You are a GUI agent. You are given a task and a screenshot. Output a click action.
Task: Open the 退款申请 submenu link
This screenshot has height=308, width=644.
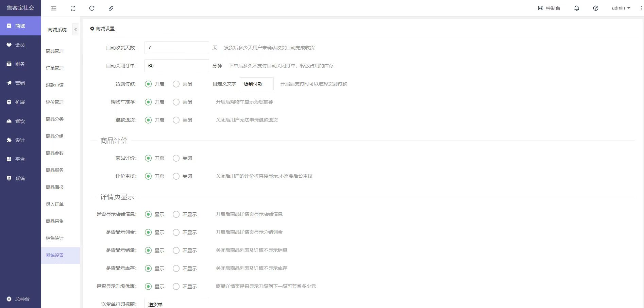[x=55, y=85]
